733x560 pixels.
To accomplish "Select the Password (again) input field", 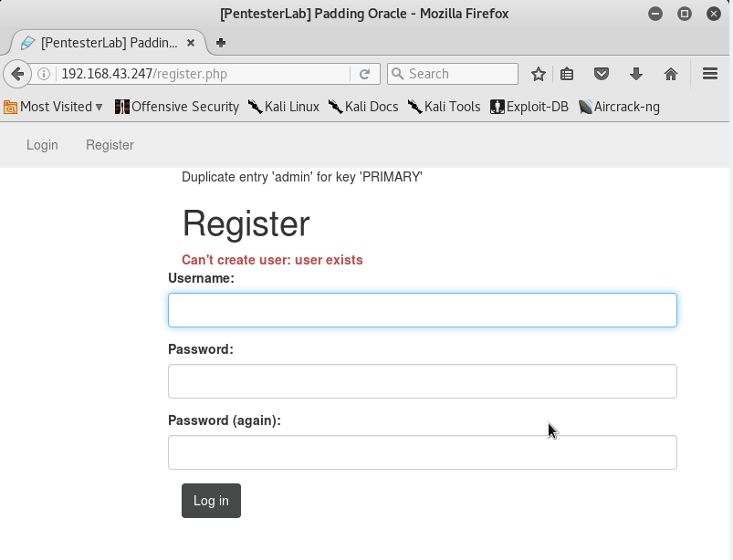I will tap(423, 452).
